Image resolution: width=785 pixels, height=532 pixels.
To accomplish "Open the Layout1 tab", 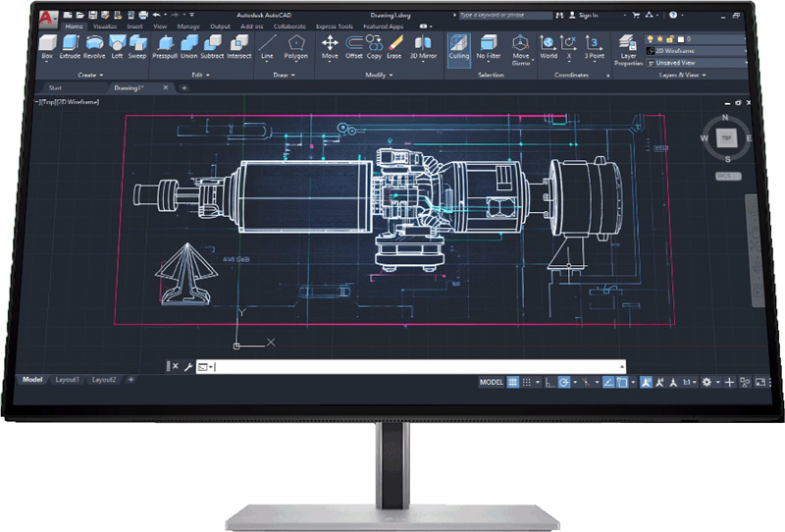I will (x=68, y=380).
